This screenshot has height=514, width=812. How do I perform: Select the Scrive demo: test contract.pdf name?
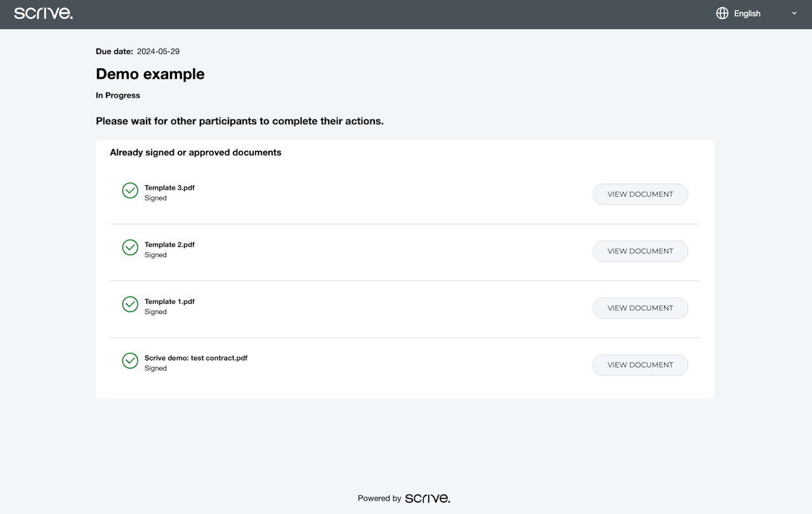coord(195,358)
